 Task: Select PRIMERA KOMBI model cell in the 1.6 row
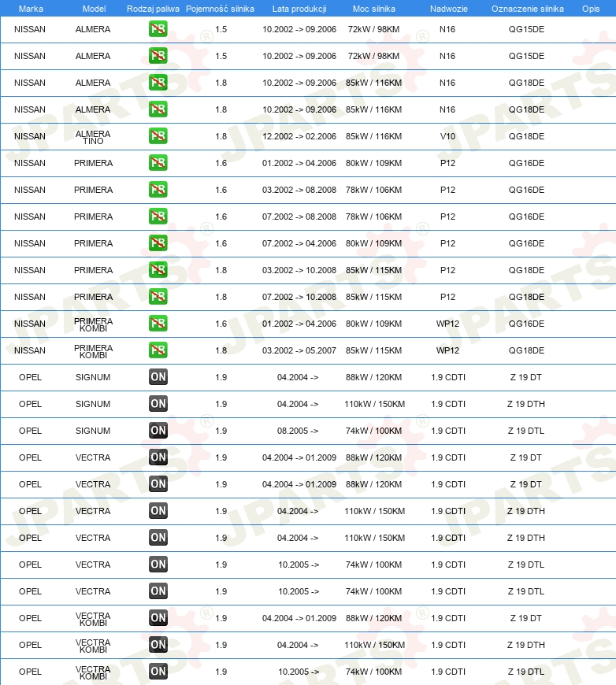(x=93, y=324)
